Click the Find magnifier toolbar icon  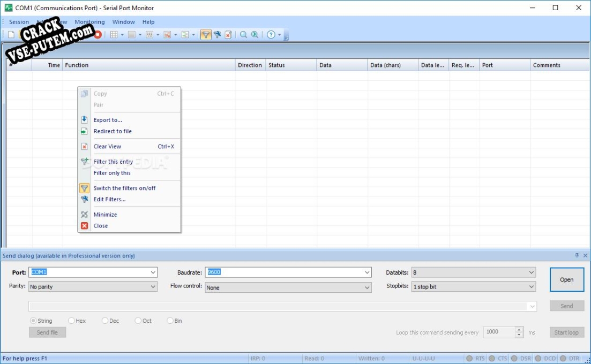pos(243,35)
